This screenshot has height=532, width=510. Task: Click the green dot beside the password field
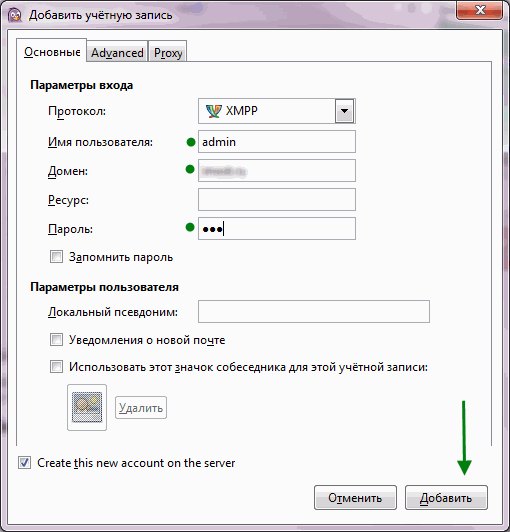[x=190, y=227]
